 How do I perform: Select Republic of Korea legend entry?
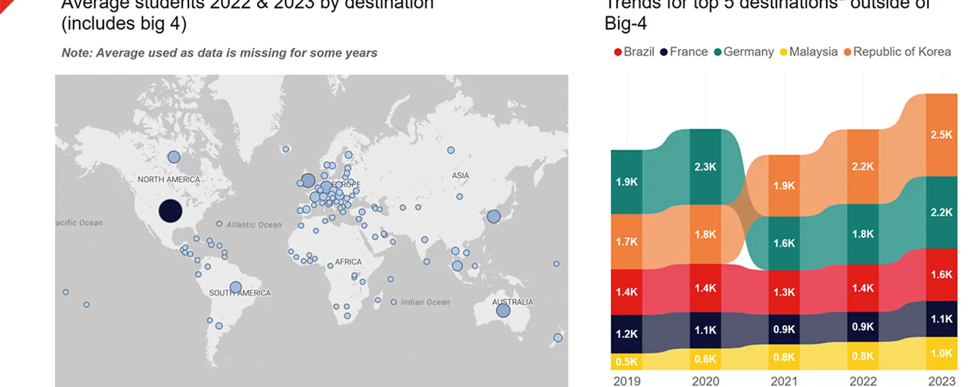point(897,52)
